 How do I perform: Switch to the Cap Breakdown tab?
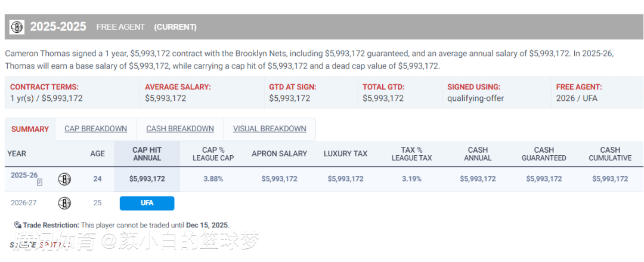95,129
